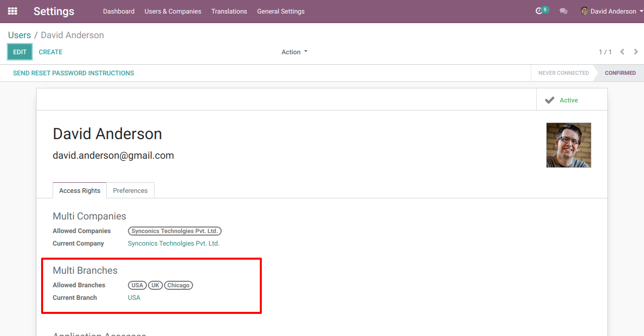644x336 pixels.
Task: Open the activities clock icon
Action: point(539,11)
